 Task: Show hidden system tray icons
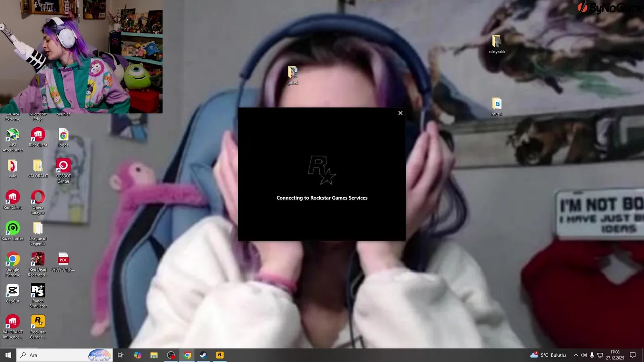click(576, 355)
